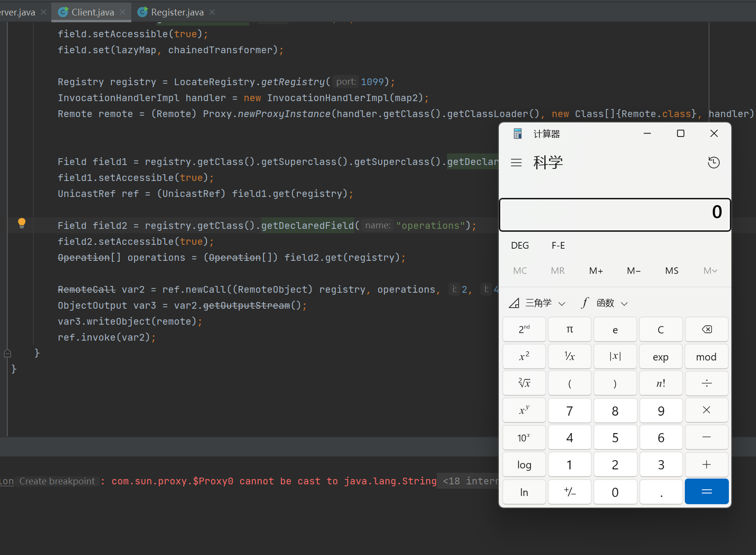Click the yellow light bulb intention icon
Viewport: 756px width, 555px height.
point(22,223)
